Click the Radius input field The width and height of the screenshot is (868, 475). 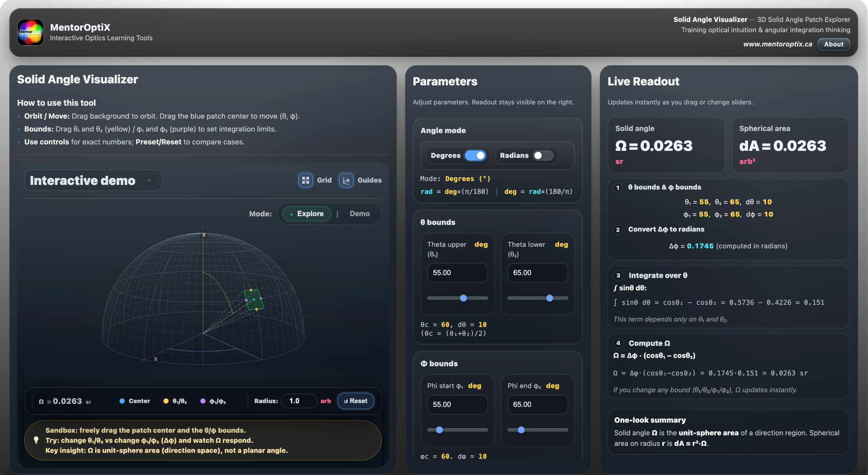(299, 401)
